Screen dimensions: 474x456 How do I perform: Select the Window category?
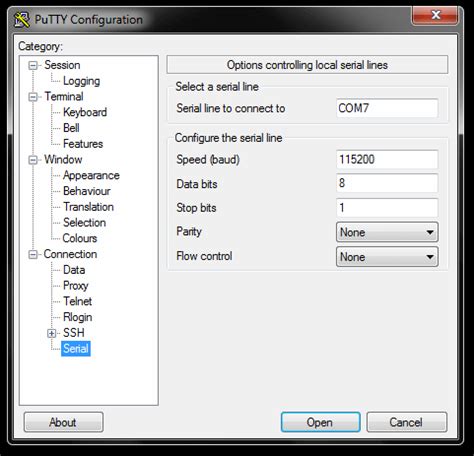(x=63, y=160)
